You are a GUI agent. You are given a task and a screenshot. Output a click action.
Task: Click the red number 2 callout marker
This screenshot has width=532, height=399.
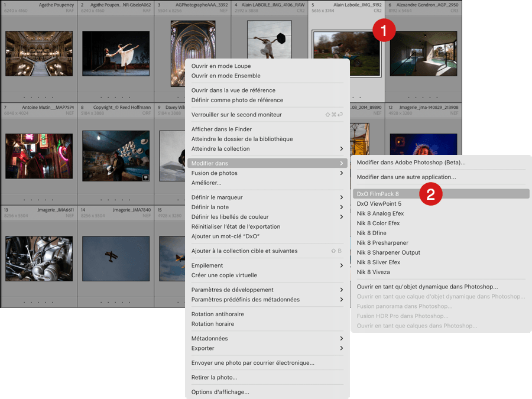point(431,194)
